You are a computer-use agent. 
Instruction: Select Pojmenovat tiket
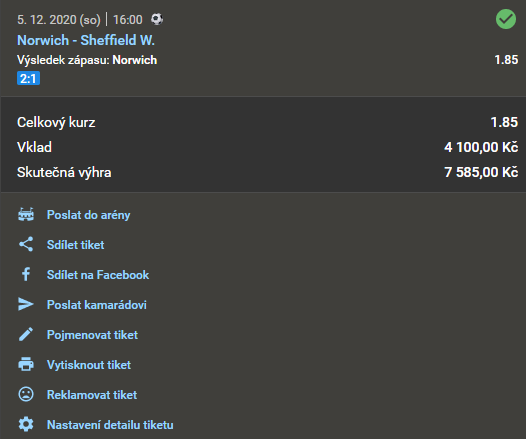click(x=92, y=335)
